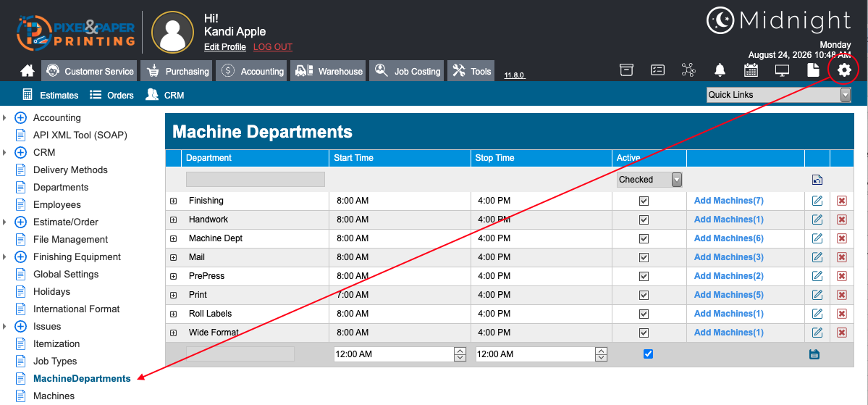Click the Department filter text field
This screenshot has width=868, height=405.
coord(256,180)
